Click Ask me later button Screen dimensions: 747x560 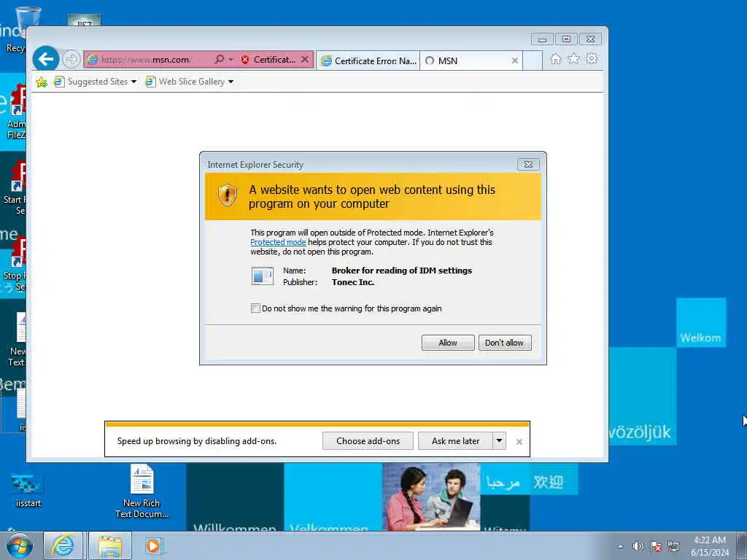pos(455,441)
